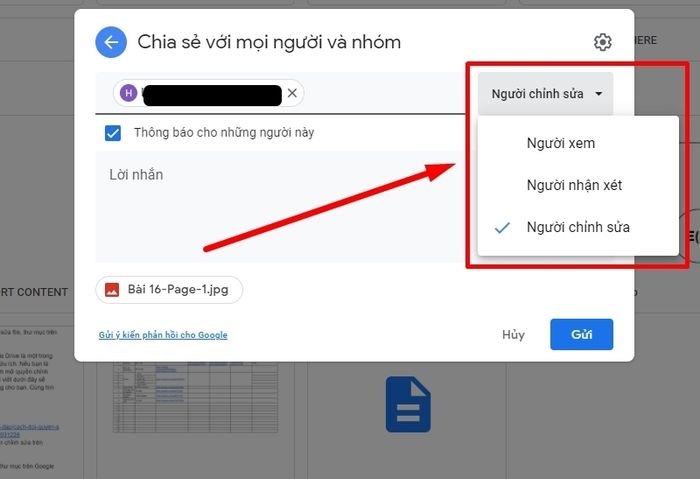Viewport: 700px width, 479px height.
Task: Remove the recipient chip with X icon
Action: [x=292, y=93]
